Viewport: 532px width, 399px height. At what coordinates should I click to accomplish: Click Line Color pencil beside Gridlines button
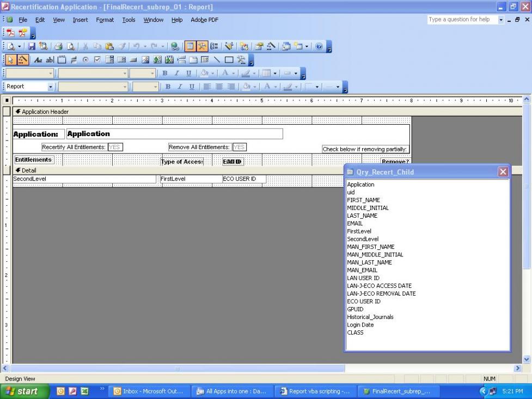point(246,73)
